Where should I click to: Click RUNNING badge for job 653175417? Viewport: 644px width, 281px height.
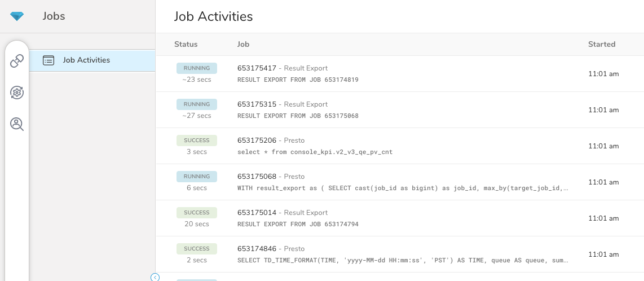(197, 68)
